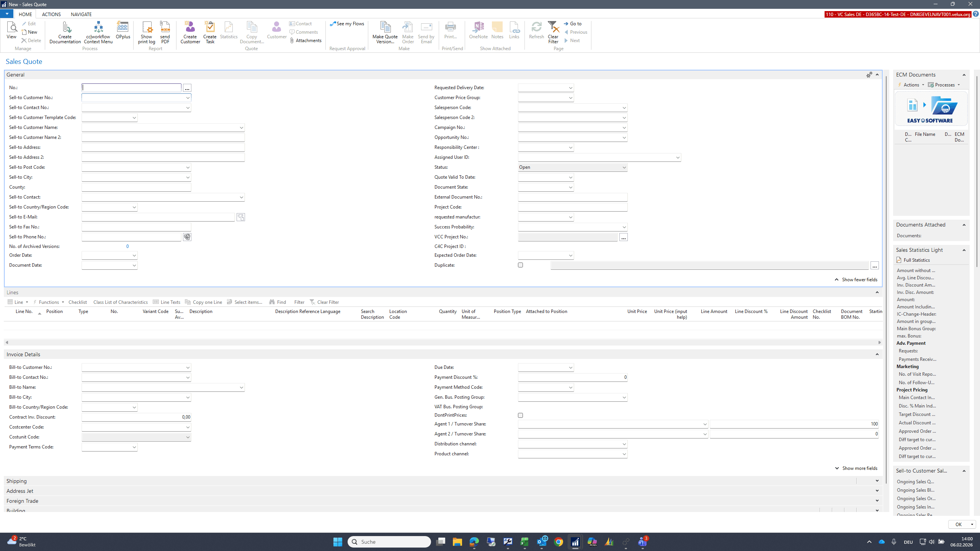The image size is (980, 551).
Task: Click See my Flows
Action: pos(347,24)
